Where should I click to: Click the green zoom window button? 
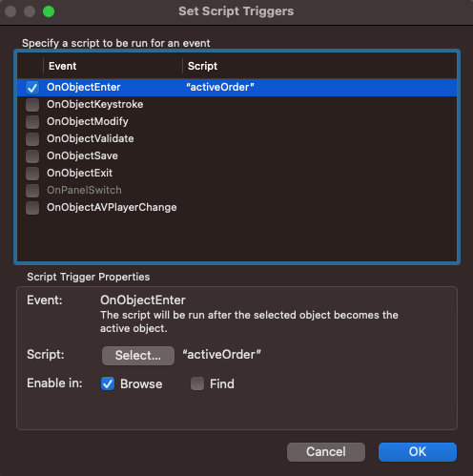point(49,11)
